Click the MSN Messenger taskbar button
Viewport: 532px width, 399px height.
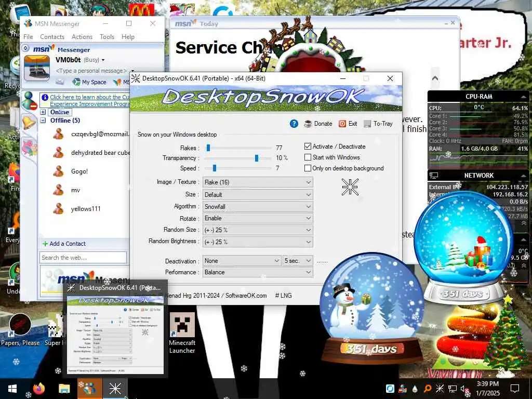pos(89,389)
